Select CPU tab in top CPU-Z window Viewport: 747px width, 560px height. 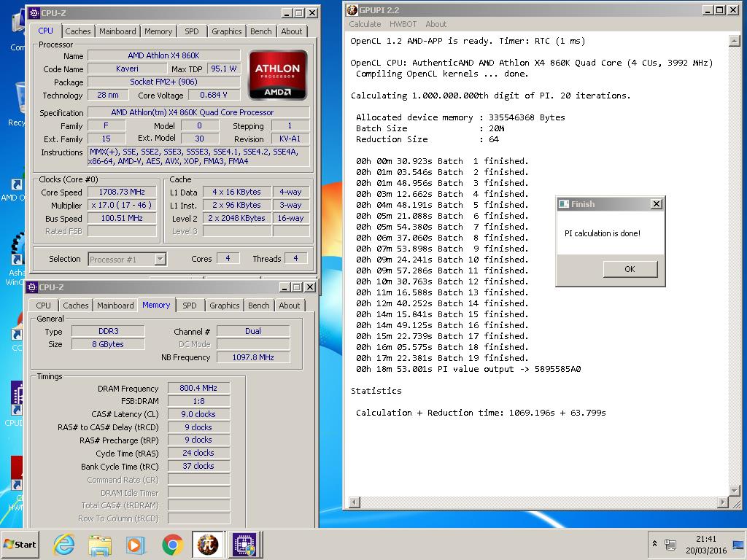pyautogui.click(x=46, y=31)
